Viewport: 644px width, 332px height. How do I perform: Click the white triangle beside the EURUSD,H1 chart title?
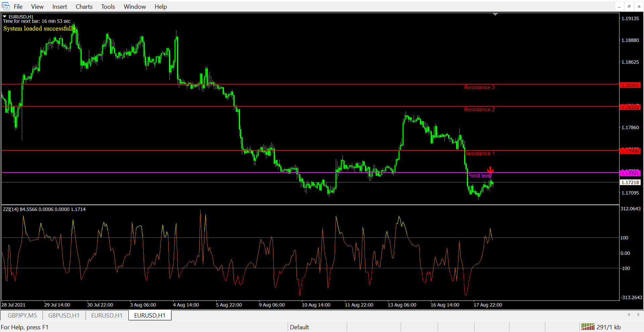5,16
